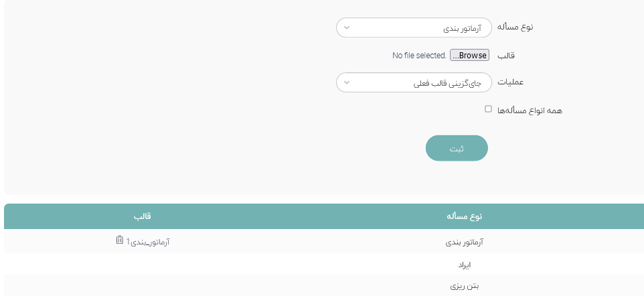
Task: Click the 'No file selected.' file text
Action: point(419,56)
